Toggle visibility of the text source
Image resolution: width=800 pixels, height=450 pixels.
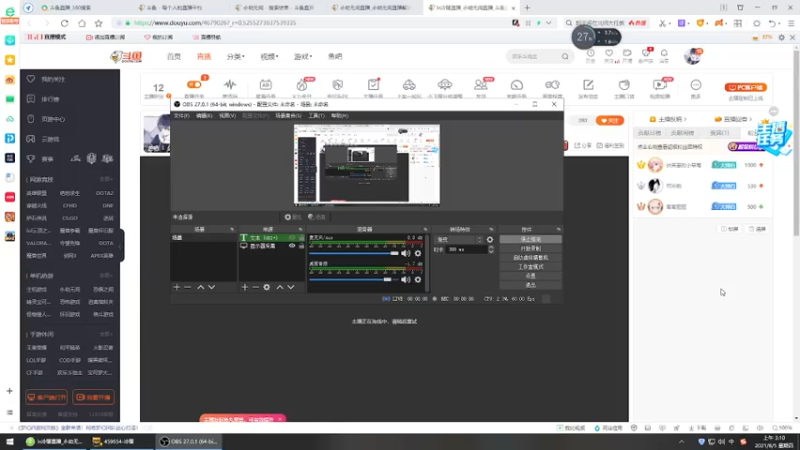click(x=292, y=238)
